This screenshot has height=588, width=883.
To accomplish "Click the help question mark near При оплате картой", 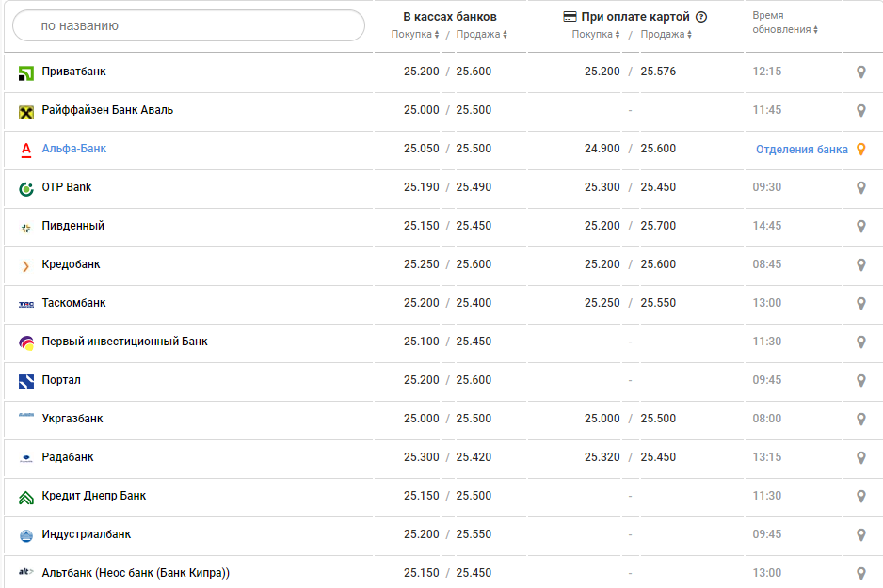I will tap(701, 17).
